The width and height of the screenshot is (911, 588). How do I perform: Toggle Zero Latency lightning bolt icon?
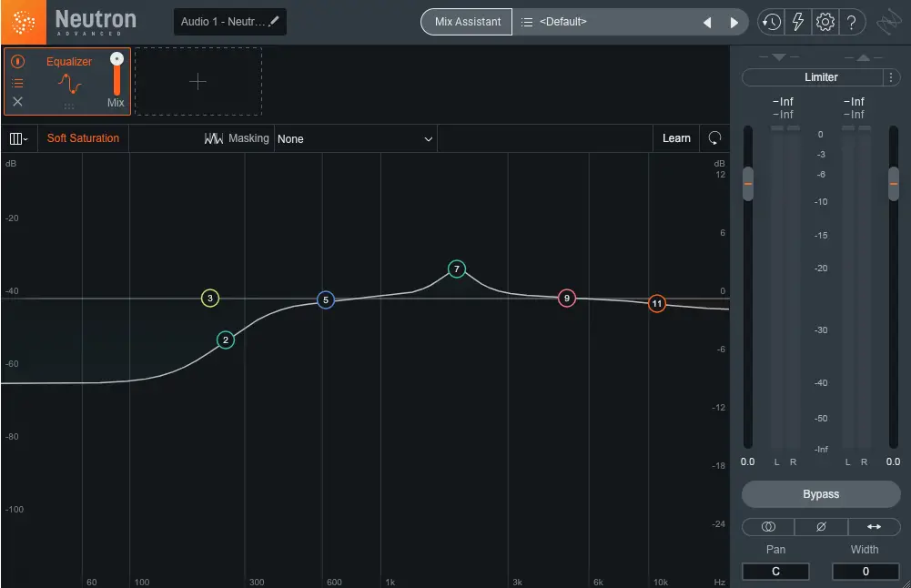pos(798,22)
